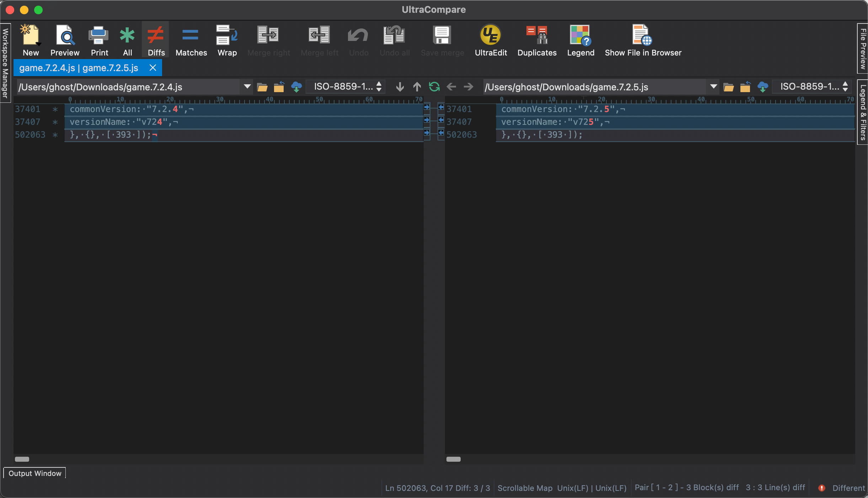Select the game.7.2.4.js | game.7.2.5.js tab

(79, 68)
